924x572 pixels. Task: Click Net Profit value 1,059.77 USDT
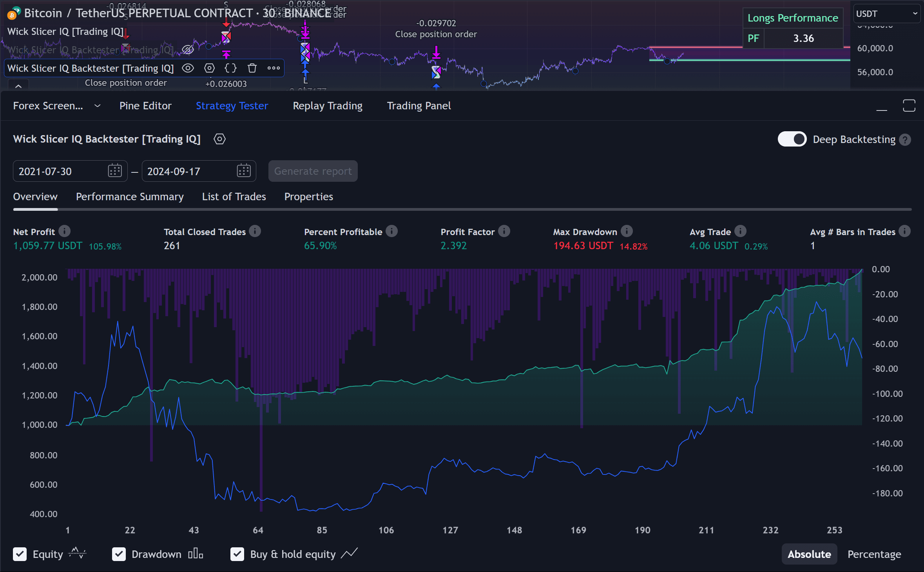[48, 246]
